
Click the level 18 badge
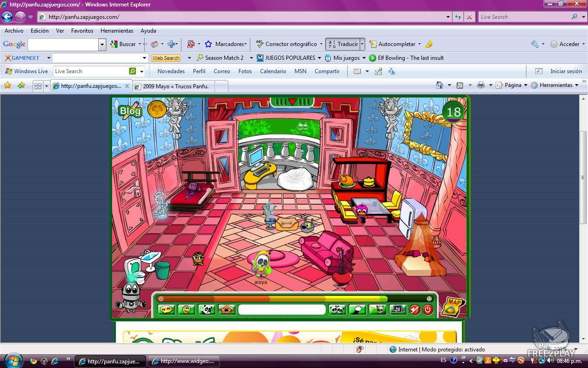click(x=453, y=112)
